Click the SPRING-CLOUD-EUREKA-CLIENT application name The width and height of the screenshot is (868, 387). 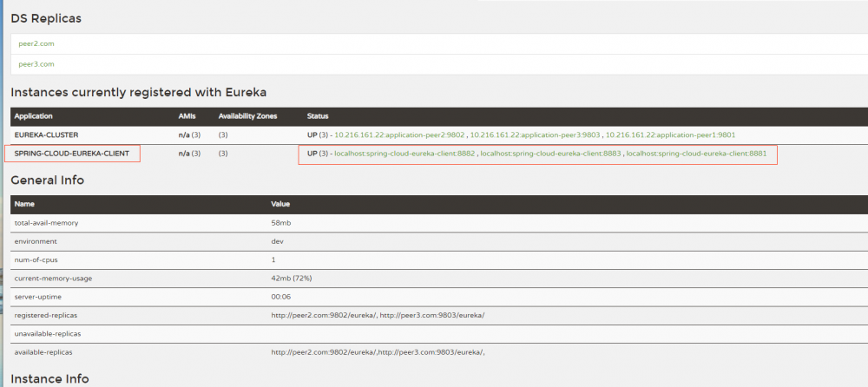pos(71,154)
